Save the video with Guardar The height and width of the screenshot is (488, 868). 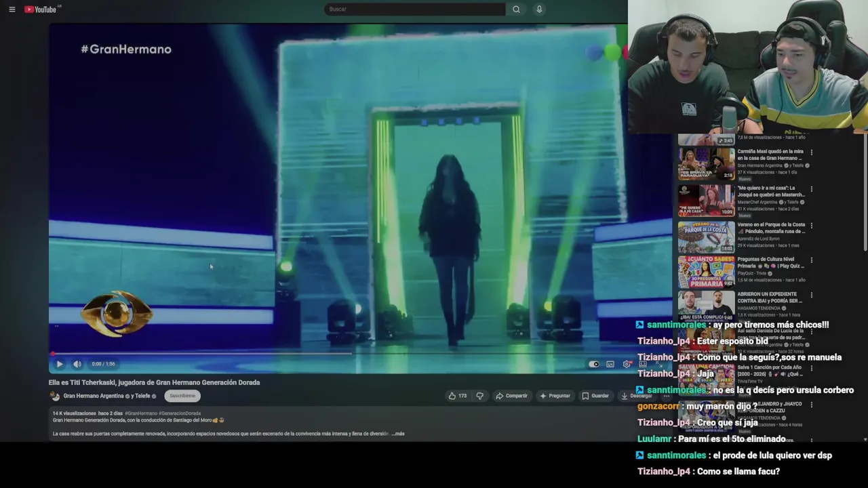[595, 396]
